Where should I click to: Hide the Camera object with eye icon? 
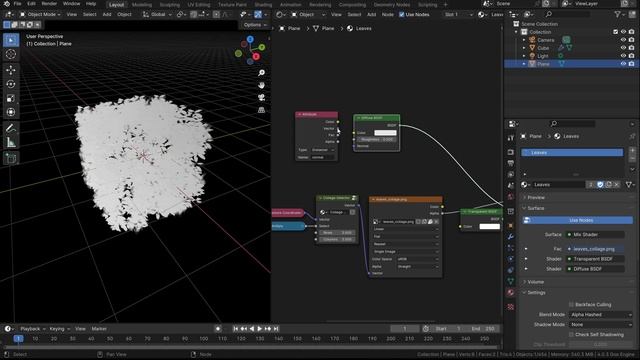point(623,40)
